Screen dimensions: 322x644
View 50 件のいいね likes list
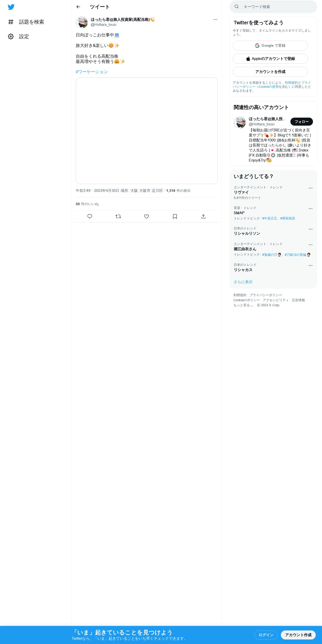click(x=87, y=204)
